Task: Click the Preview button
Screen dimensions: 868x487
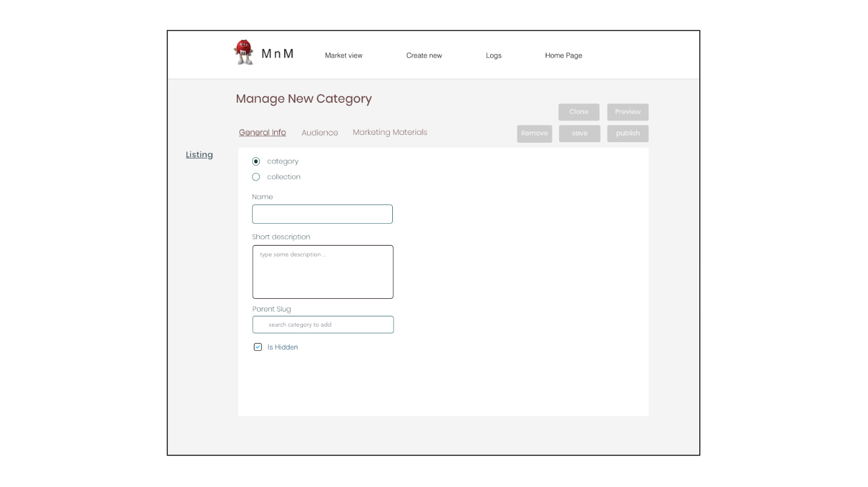Action: (x=628, y=112)
